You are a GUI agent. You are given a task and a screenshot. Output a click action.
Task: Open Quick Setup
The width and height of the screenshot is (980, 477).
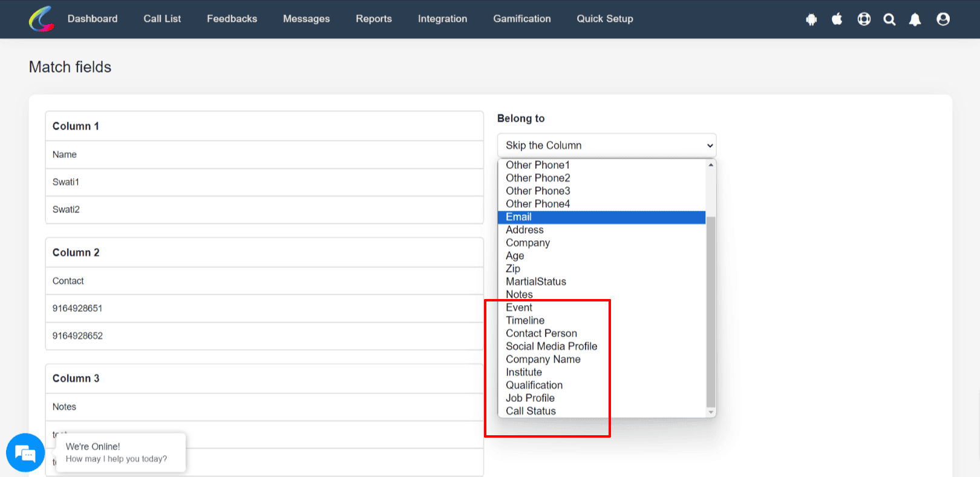tap(605, 19)
